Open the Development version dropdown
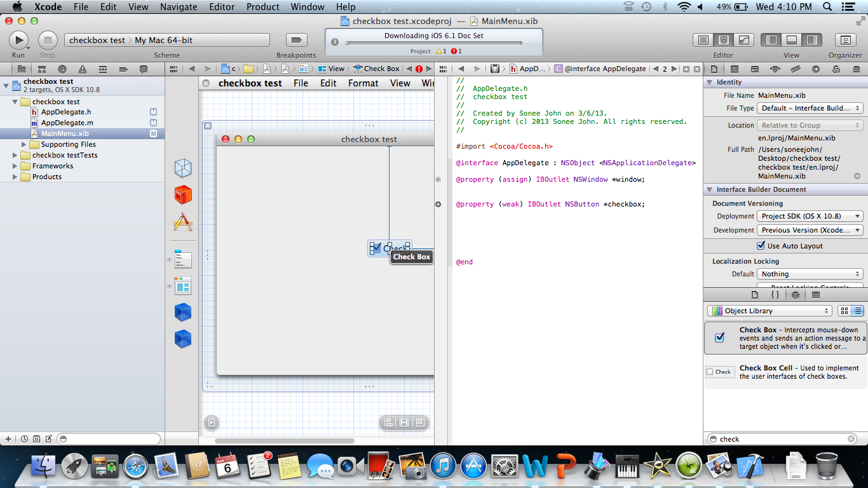This screenshot has width=868, height=488. (810, 230)
